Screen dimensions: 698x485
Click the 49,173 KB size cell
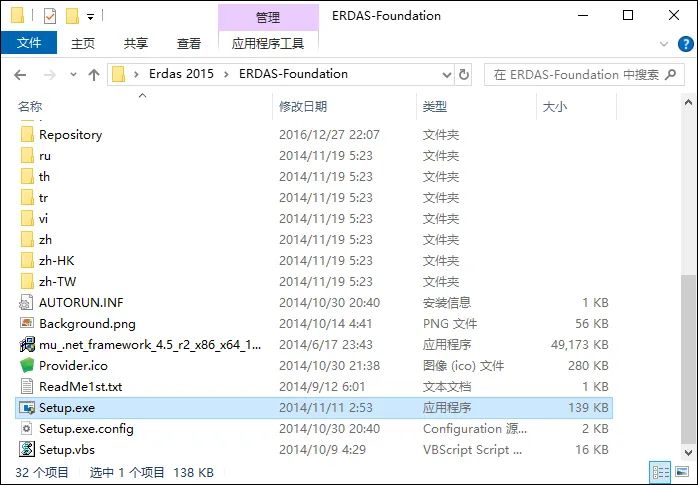pyautogui.click(x=579, y=344)
